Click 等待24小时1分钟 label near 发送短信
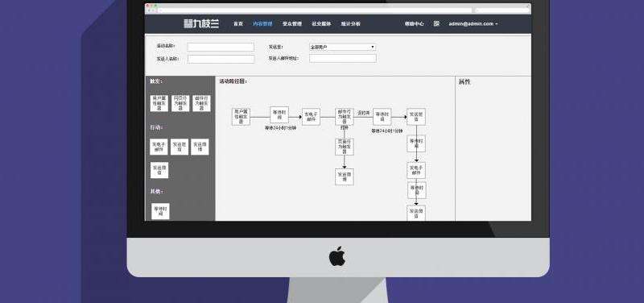644x303 pixels. pyautogui.click(x=387, y=131)
